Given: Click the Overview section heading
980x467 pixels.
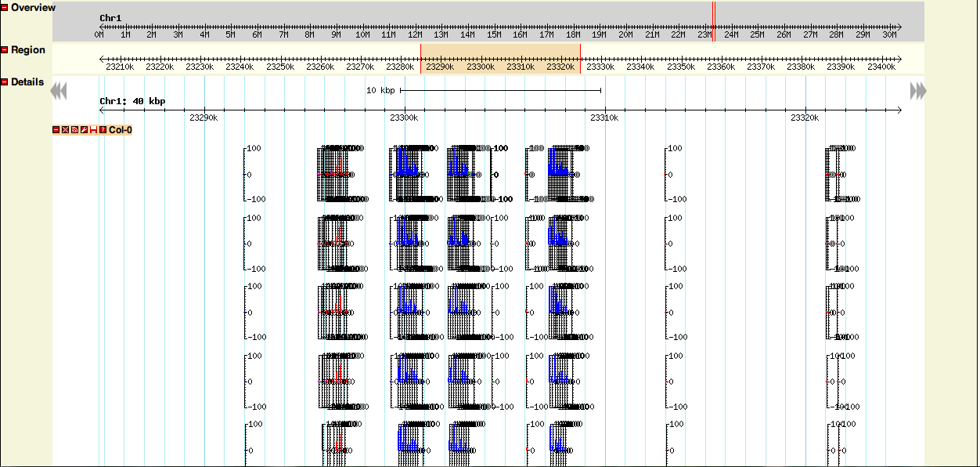Looking at the screenshot, I should 33,8.
